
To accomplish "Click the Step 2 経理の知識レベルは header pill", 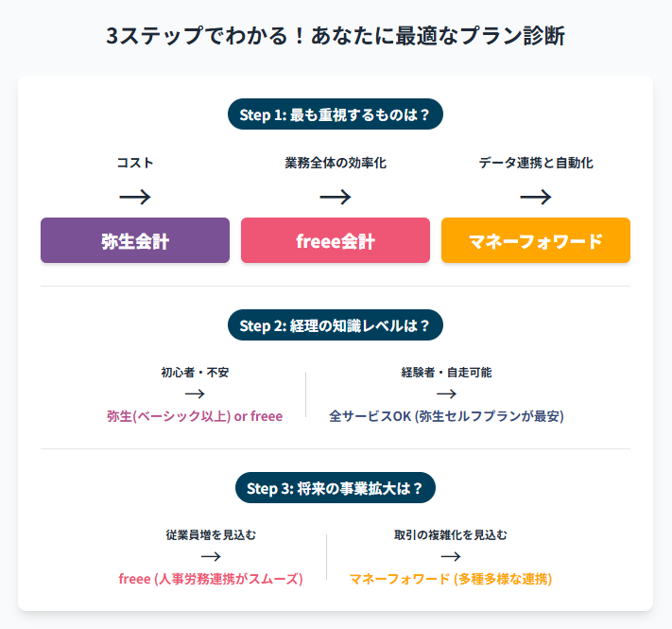I will (x=336, y=325).
